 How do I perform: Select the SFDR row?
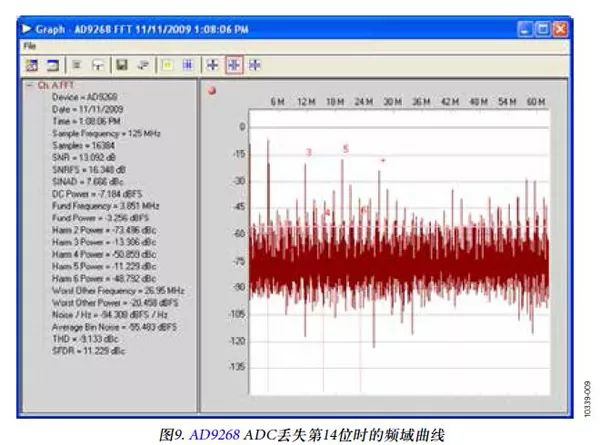[88, 351]
